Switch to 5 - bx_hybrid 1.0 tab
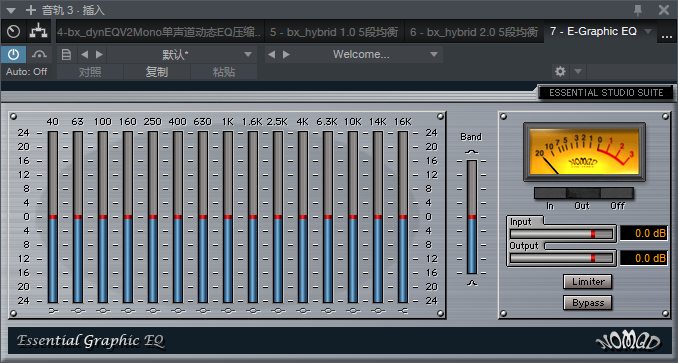Viewport: 678px width, 363px height. click(334, 32)
